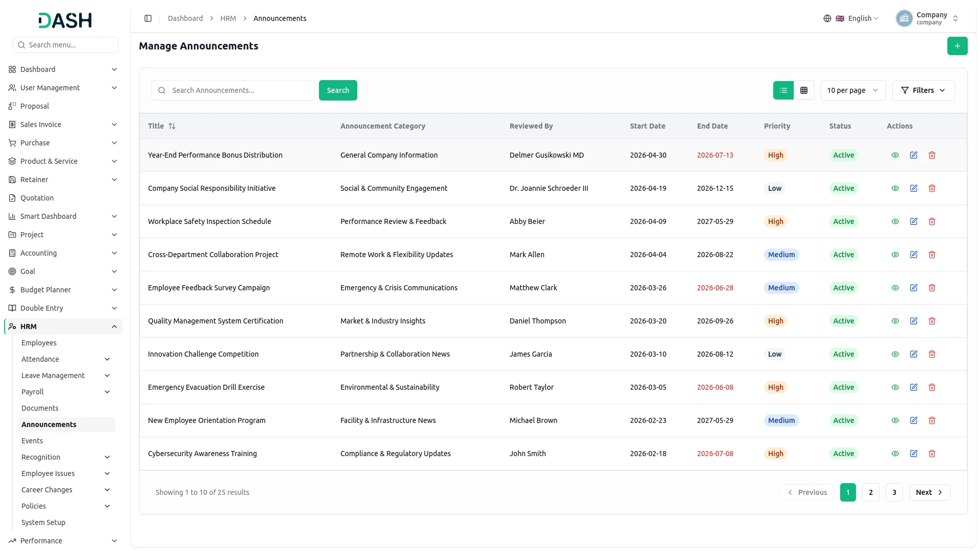Viewport: 980px width, 551px height.
Task: Delete the Company Social Responsibility Initiative row
Action: [x=932, y=188]
